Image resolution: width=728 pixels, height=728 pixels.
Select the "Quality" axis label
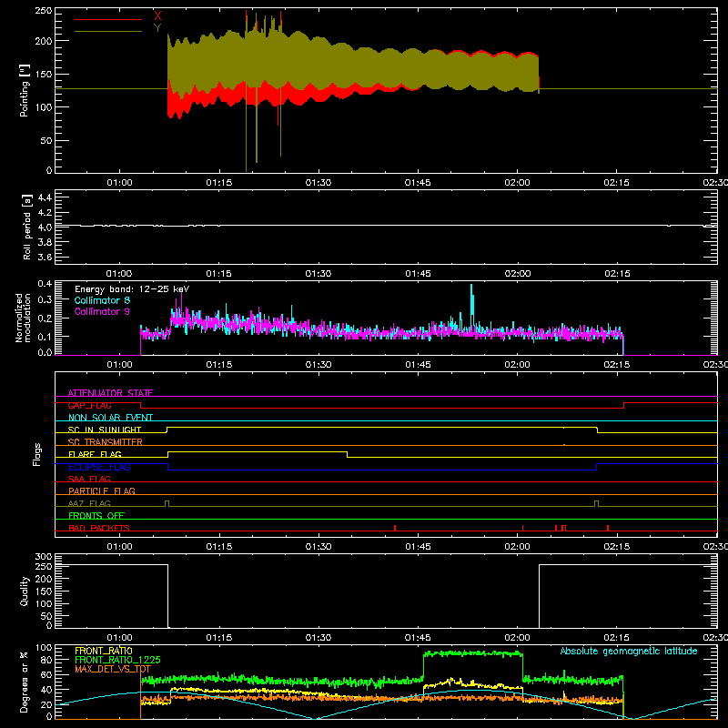click(x=25, y=591)
